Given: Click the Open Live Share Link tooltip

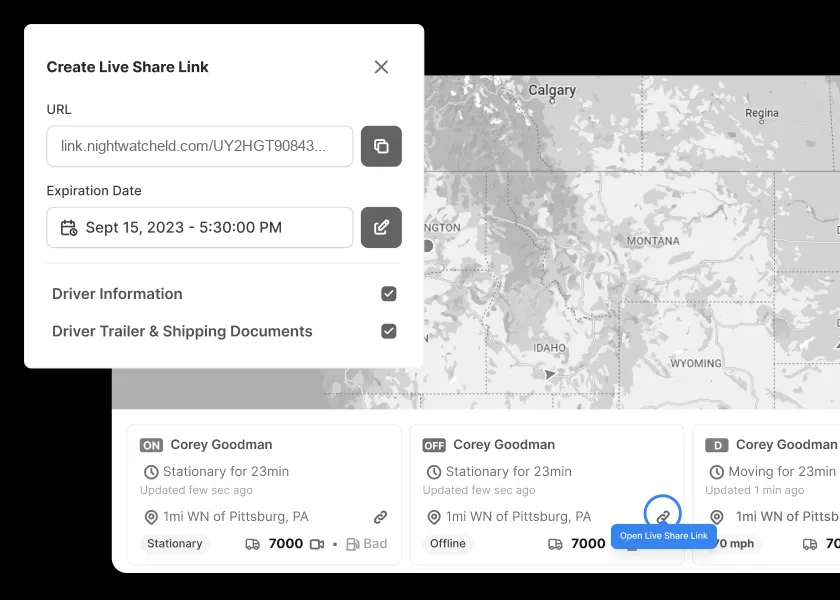Looking at the screenshot, I should (664, 536).
